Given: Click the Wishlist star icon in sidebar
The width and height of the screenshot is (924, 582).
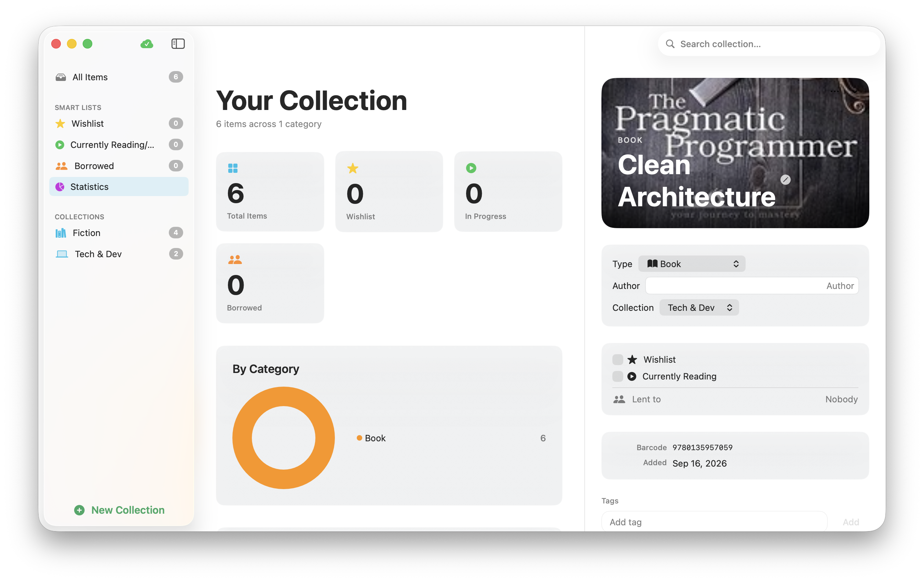Looking at the screenshot, I should (60, 124).
